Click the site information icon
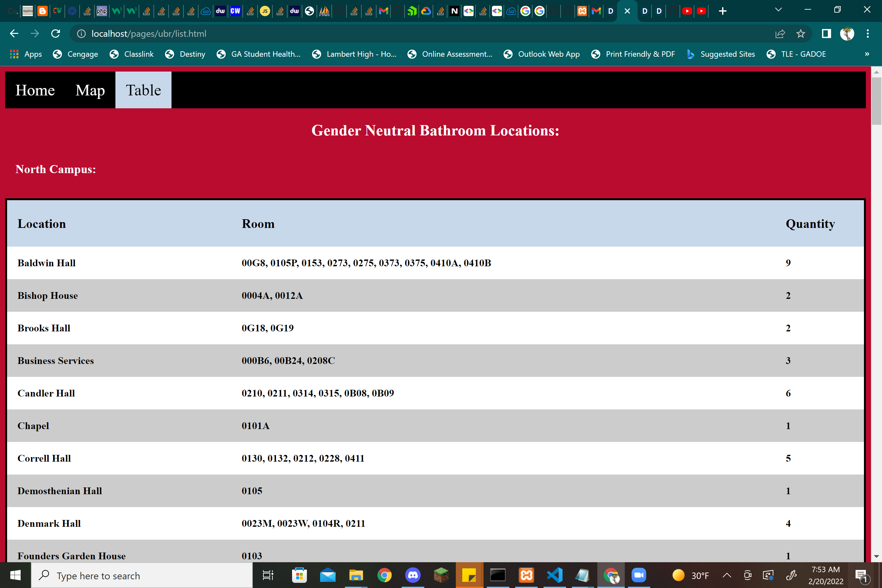Viewport: 882px width, 588px height. [x=81, y=34]
